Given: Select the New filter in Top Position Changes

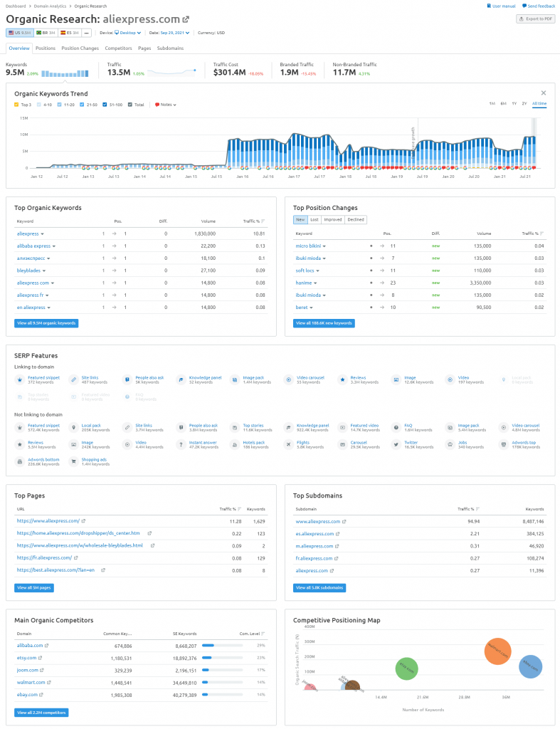Looking at the screenshot, I should (300, 219).
